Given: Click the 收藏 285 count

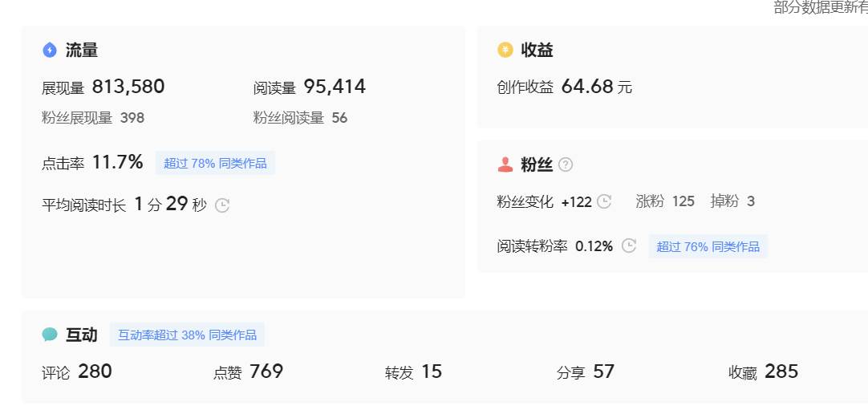Looking at the screenshot, I should tap(781, 371).
